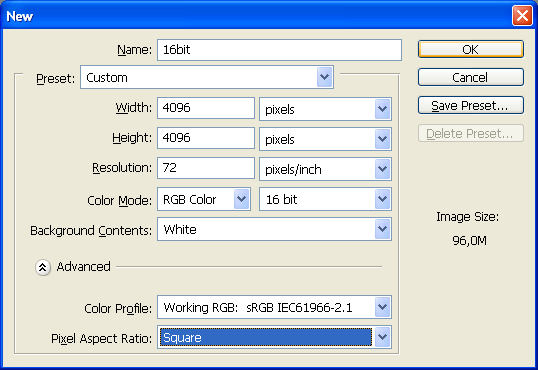Collapse the Advanced section chevron
The image size is (538, 370).
point(43,267)
